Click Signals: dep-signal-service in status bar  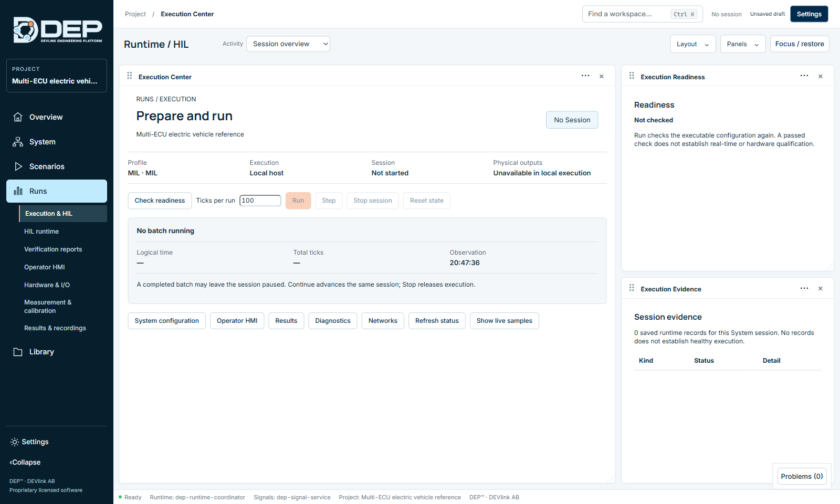[292, 497]
